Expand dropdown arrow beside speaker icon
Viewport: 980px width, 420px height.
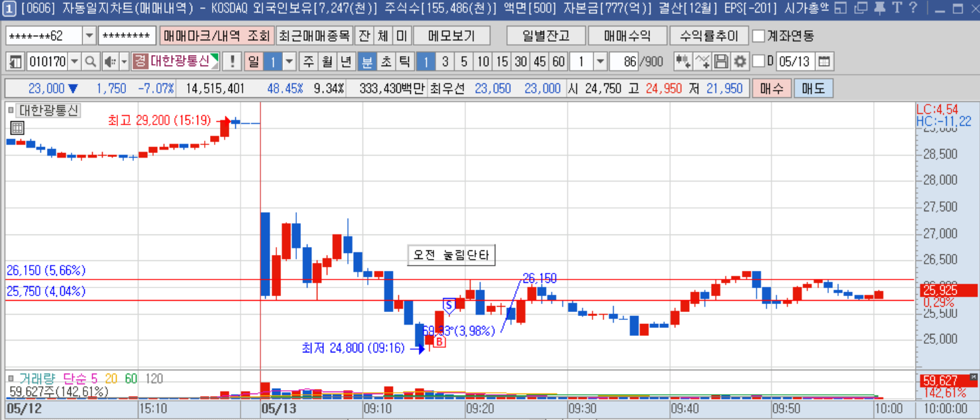tap(123, 62)
